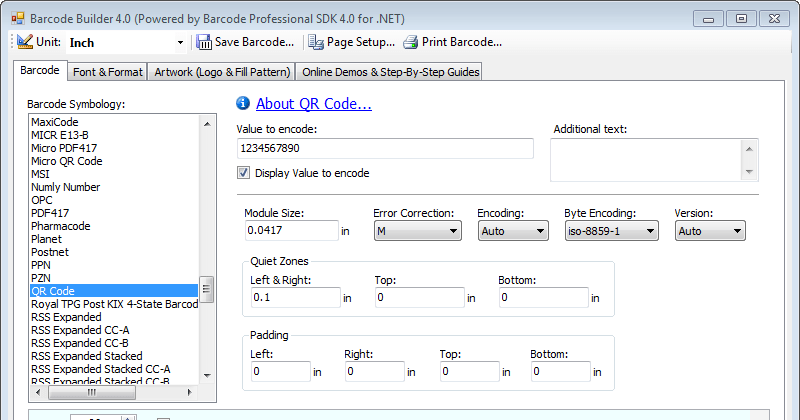The height and width of the screenshot is (420, 800).
Task: Toggle Display Value to encode checkbox
Action: pos(243,173)
